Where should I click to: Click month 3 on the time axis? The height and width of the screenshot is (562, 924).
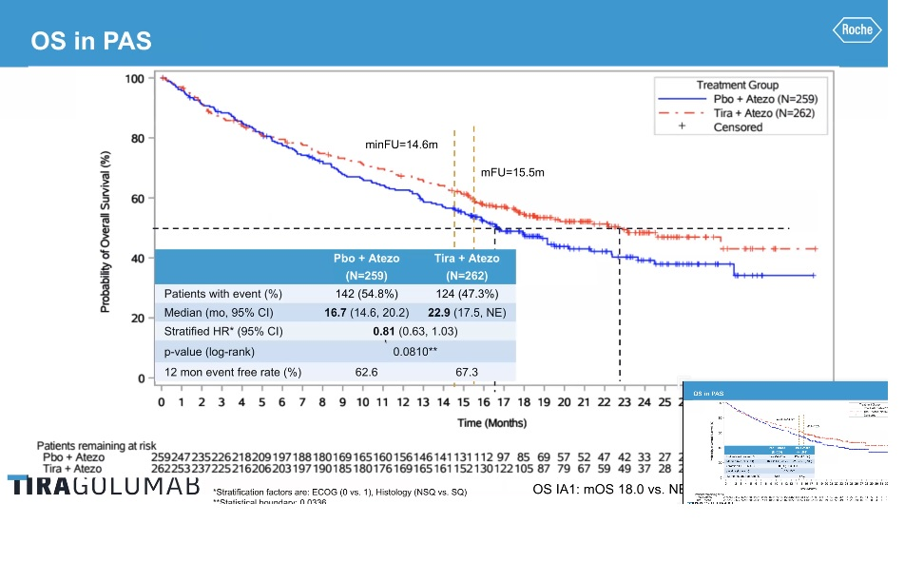pos(221,402)
